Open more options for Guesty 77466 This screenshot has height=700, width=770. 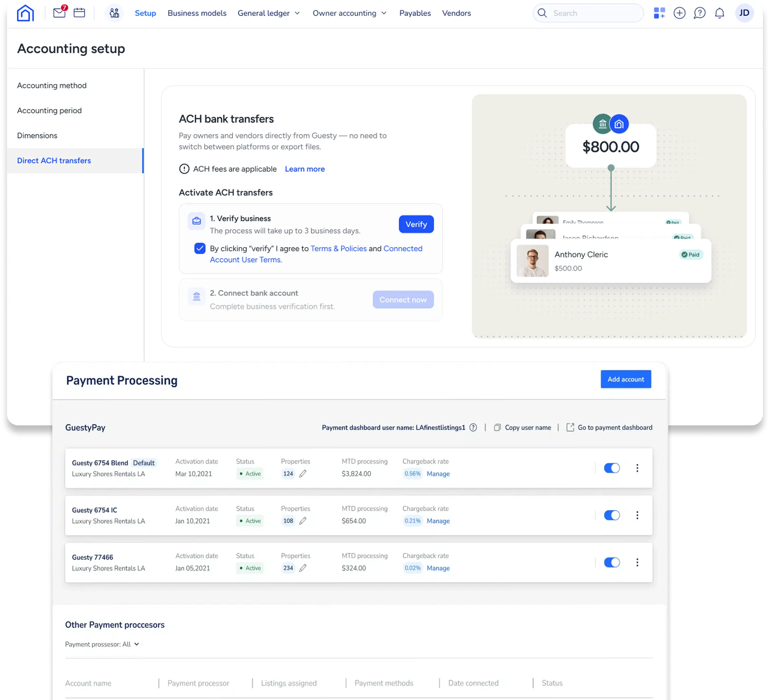point(637,562)
